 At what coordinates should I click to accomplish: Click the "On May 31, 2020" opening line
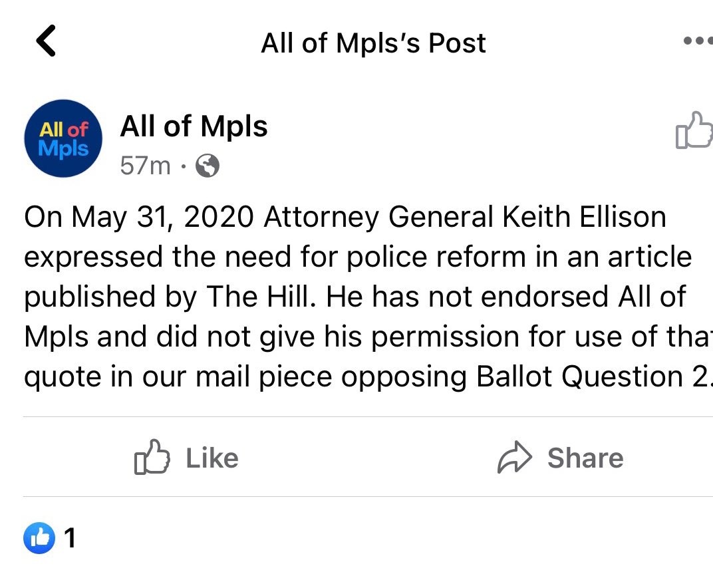140,218
